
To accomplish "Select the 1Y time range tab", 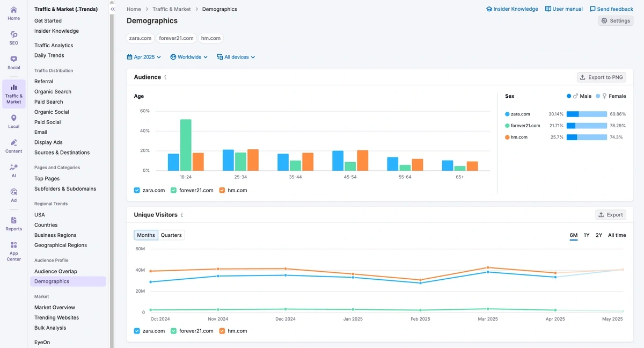I will click(587, 235).
